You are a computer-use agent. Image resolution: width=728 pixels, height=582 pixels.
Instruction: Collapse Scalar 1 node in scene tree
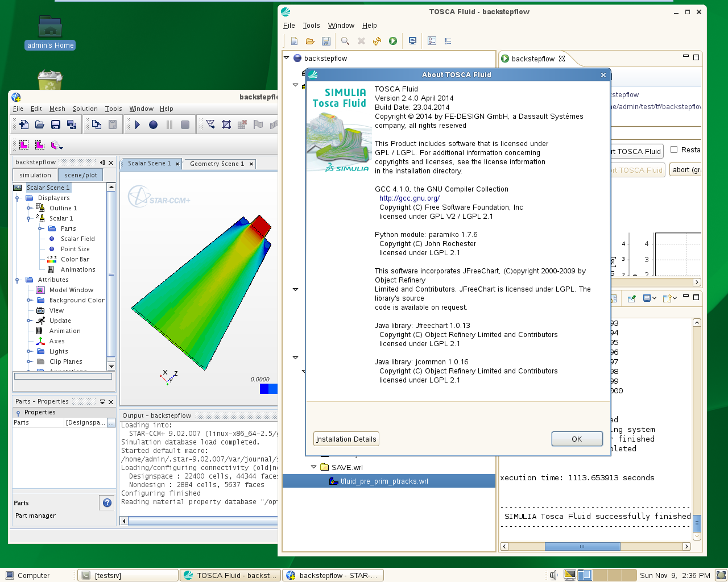[29, 218]
